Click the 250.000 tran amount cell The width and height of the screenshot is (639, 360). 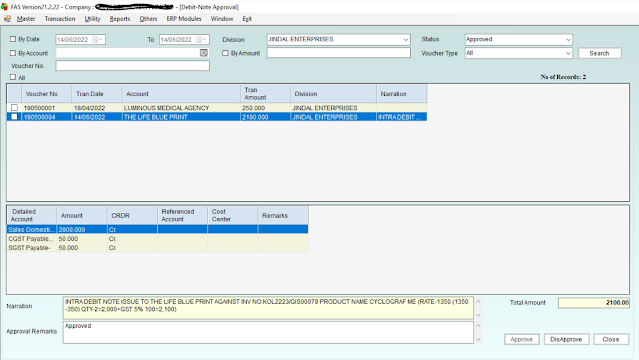(265, 108)
